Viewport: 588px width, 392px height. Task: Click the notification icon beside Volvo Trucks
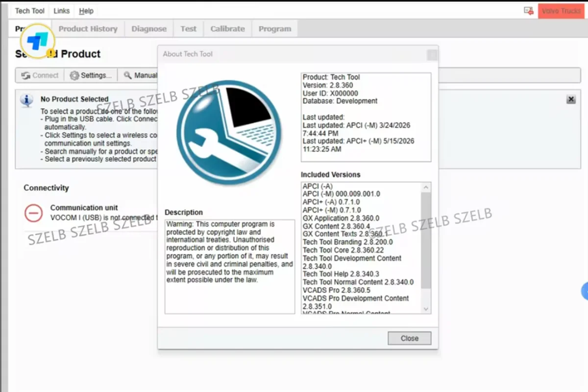coord(528,10)
